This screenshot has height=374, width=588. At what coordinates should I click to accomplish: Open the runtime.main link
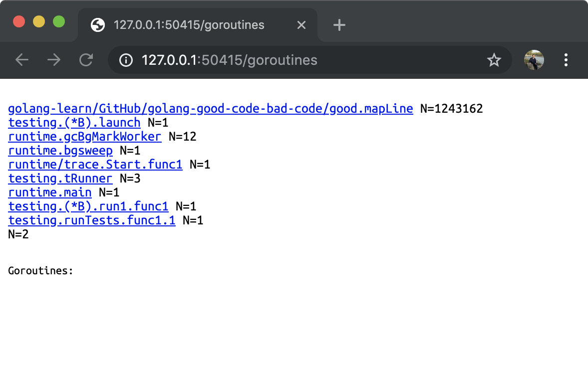(x=49, y=192)
